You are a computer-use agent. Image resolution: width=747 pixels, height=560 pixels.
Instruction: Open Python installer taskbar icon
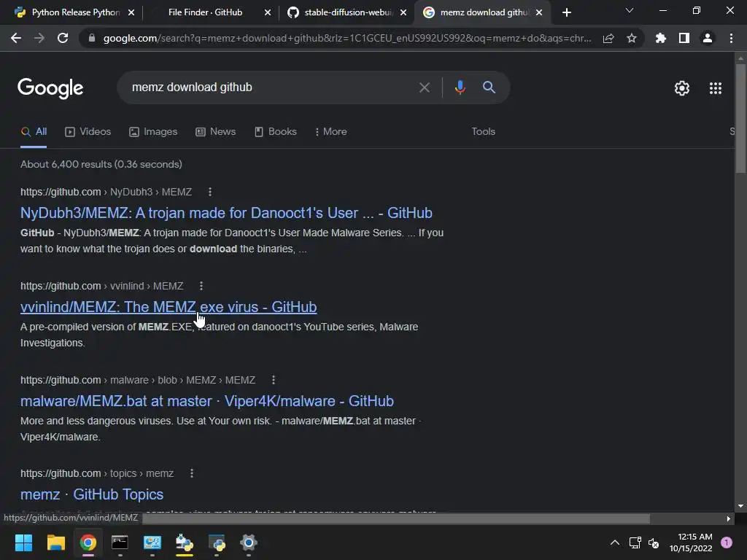[x=184, y=542]
